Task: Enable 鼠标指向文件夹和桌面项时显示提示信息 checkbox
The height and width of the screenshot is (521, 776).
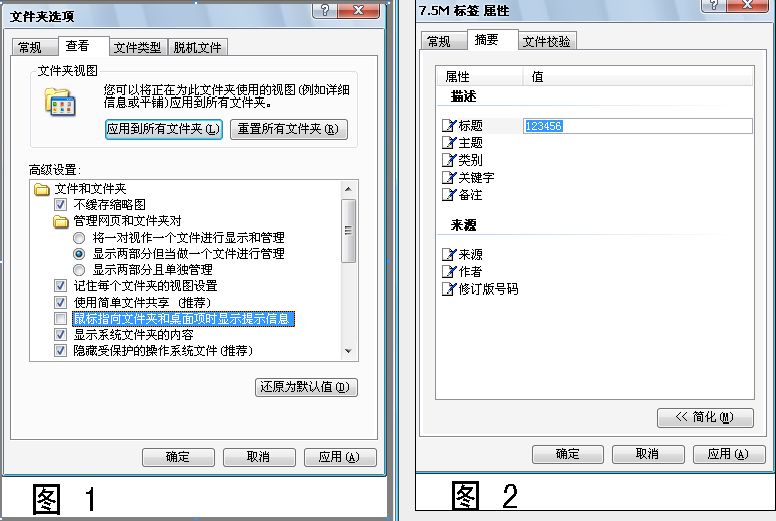Action: (60, 319)
